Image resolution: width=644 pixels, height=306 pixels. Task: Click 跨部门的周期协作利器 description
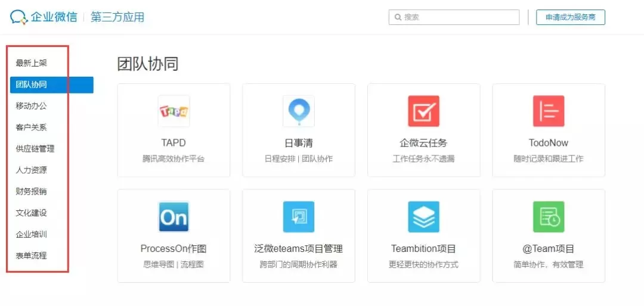(299, 264)
